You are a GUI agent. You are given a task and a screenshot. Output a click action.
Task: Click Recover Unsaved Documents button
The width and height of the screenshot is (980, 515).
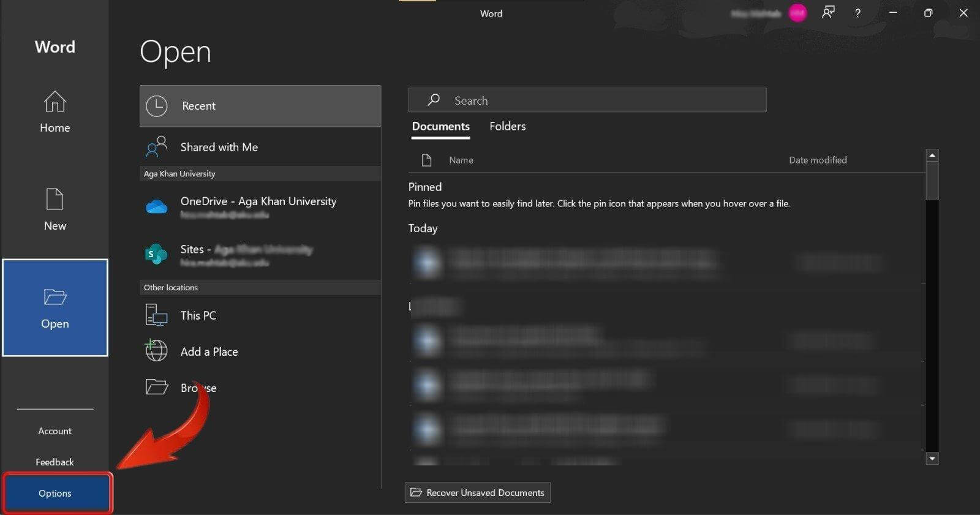pyautogui.click(x=478, y=493)
